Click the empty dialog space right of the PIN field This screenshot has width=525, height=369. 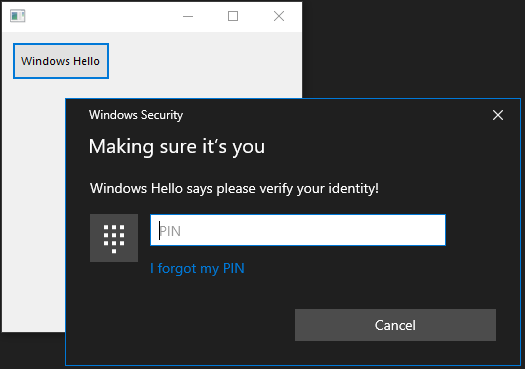482,230
